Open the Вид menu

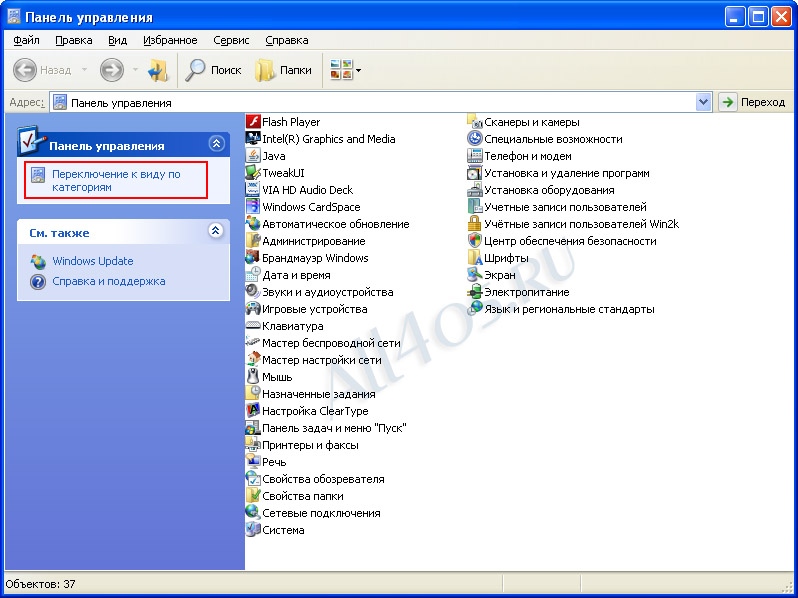coord(118,40)
